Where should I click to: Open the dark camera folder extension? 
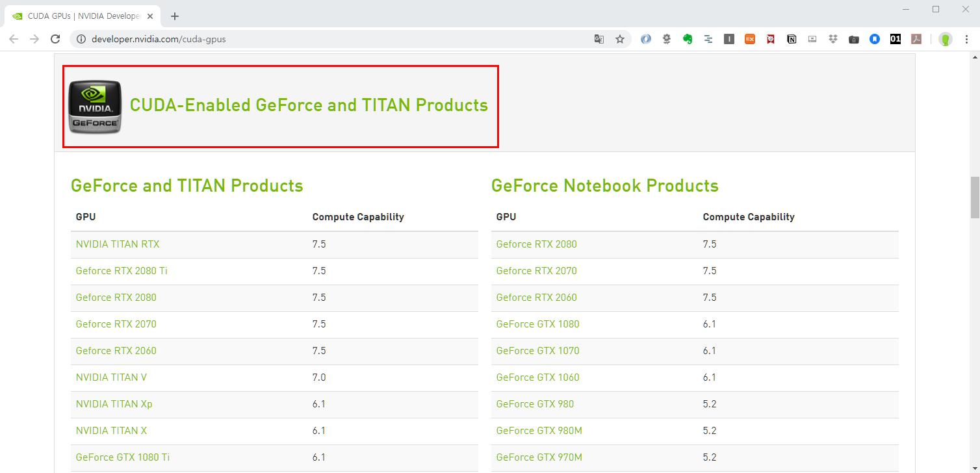854,39
